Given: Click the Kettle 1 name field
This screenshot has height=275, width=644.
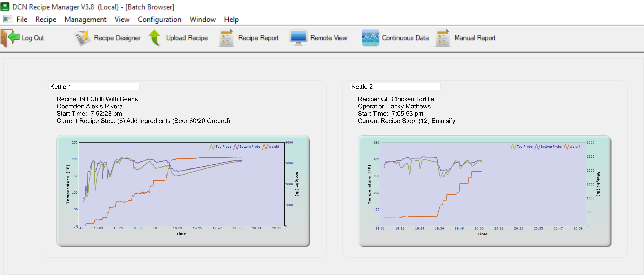Looking at the screenshot, I should click(x=94, y=87).
